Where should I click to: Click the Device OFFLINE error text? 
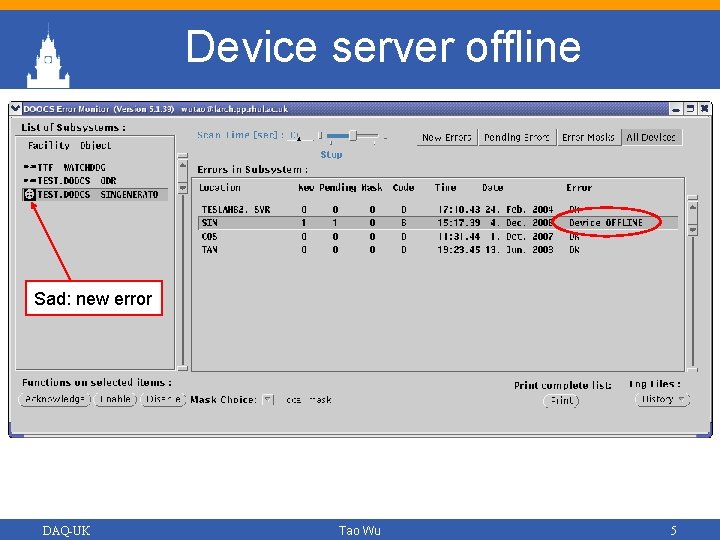coord(606,223)
